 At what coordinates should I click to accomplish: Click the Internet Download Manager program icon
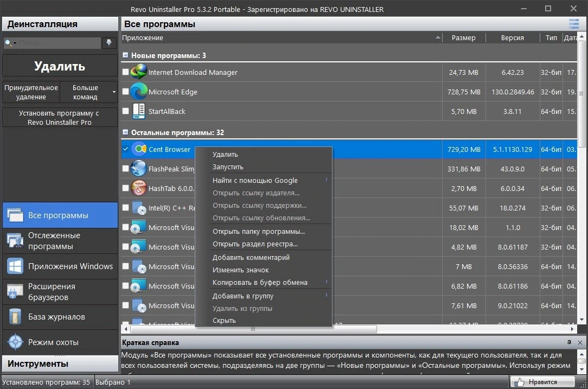[138, 72]
